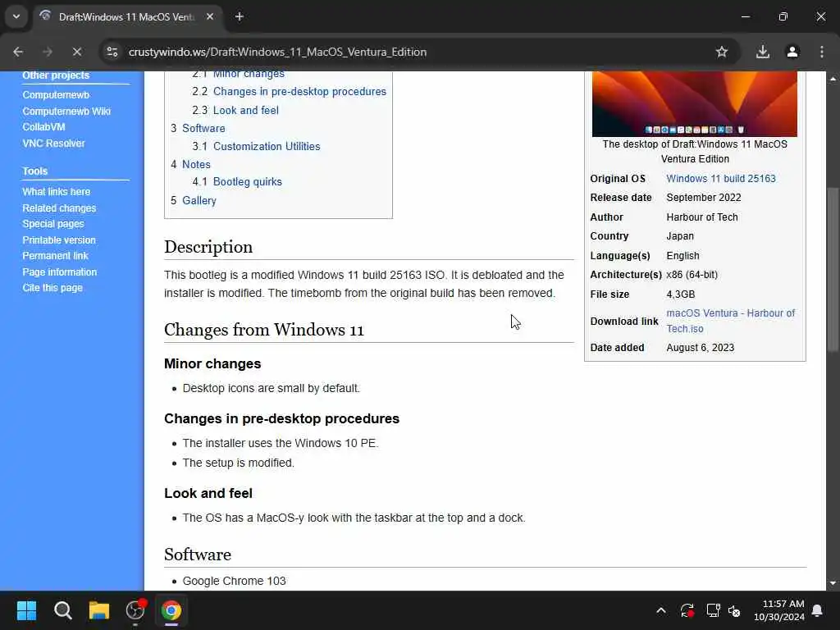Open Cite this page link
Viewport: 840px width, 630px height.
[x=52, y=288]
